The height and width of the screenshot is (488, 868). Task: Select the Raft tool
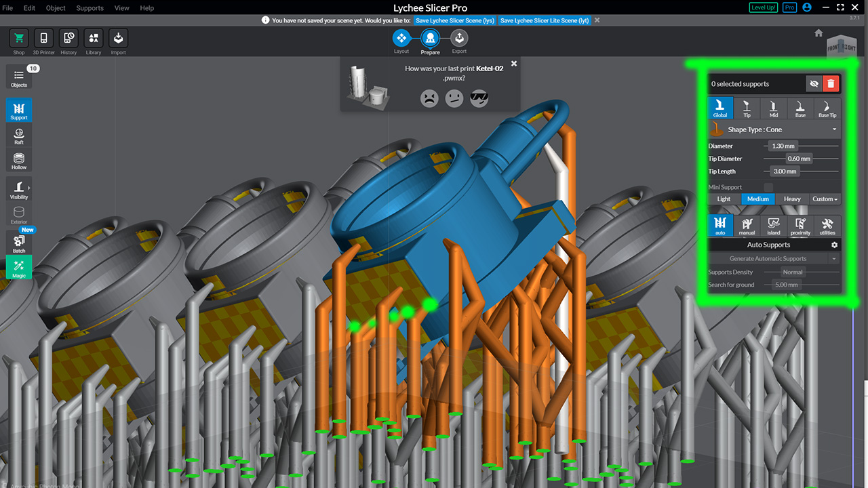pyautogui.click(x=19, y=135)
